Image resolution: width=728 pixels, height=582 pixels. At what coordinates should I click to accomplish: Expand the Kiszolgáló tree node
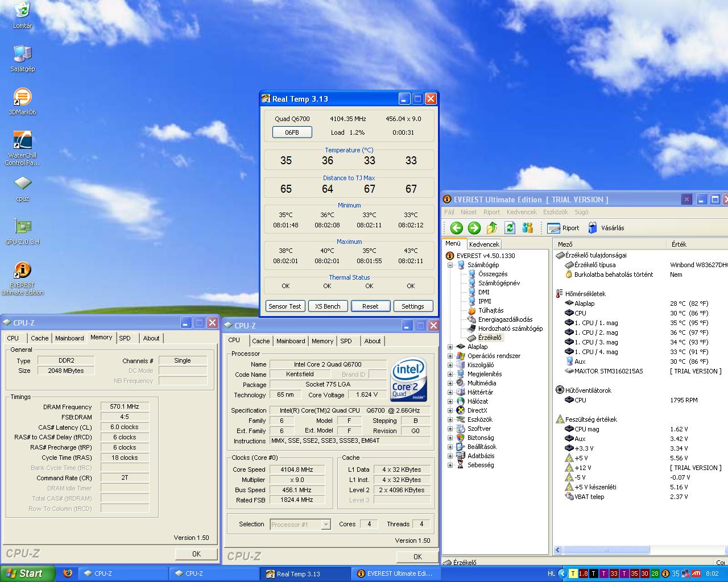(x=450, y=365)
